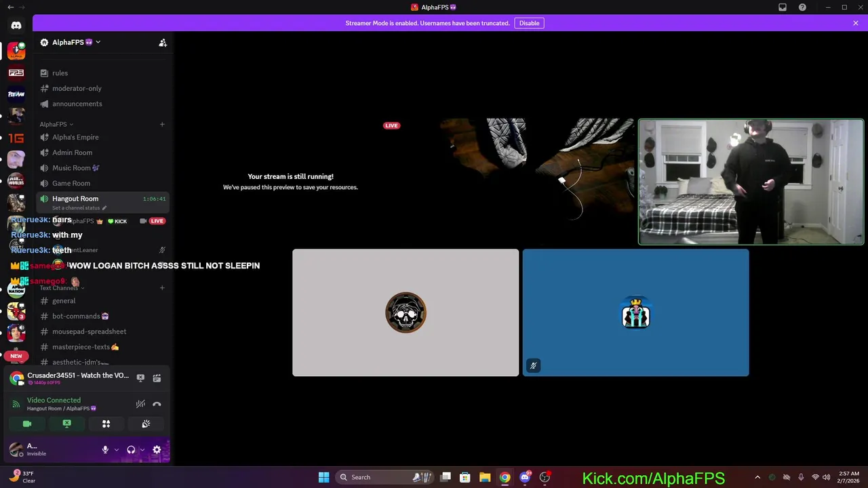Open Discord from the taskbar

tap(525, 477)
